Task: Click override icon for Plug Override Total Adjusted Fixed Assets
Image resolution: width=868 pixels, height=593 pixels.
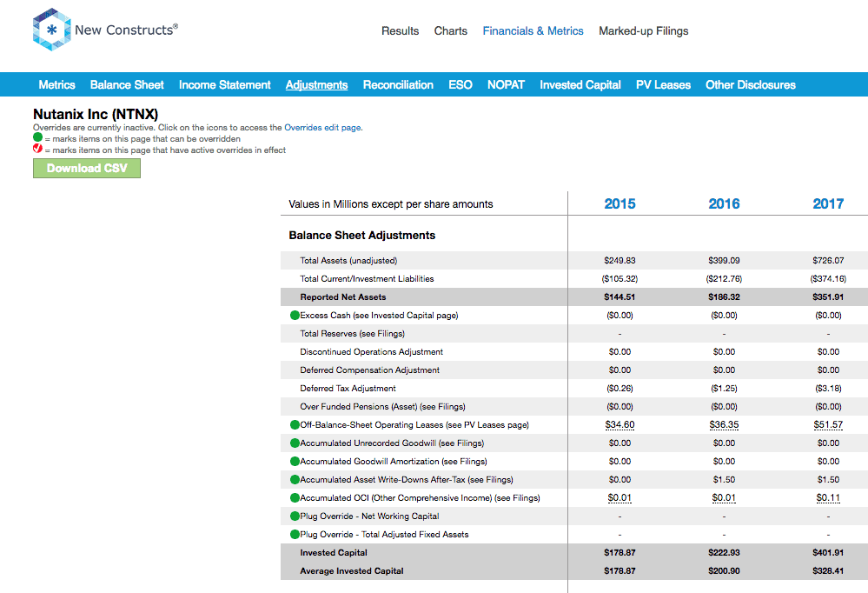Action: [295, 535]
